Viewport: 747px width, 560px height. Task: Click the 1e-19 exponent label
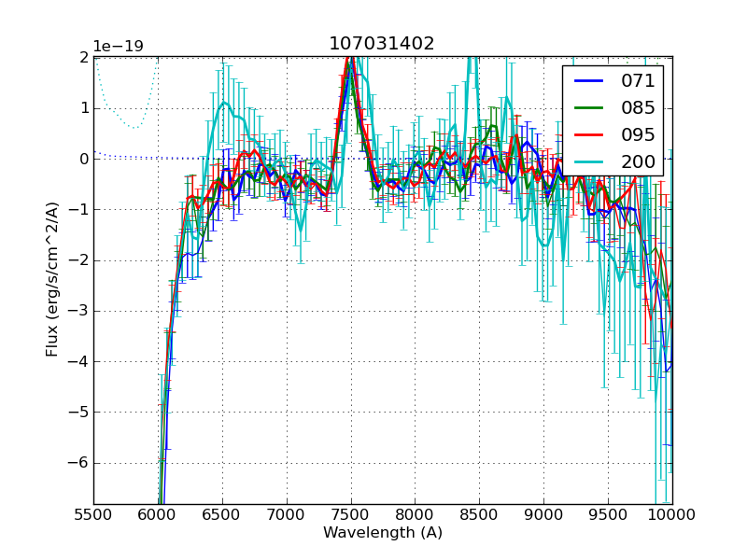click(x=118, y=47)
